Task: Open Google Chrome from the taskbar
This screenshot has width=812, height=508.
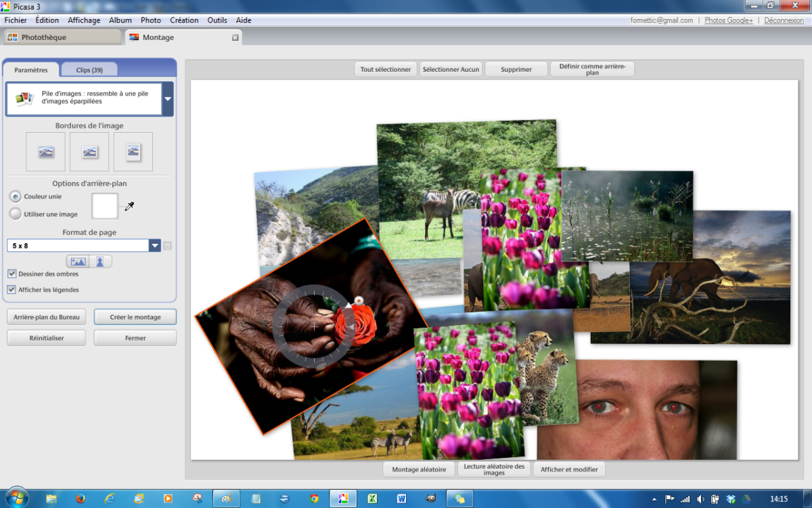Action: 314,499
